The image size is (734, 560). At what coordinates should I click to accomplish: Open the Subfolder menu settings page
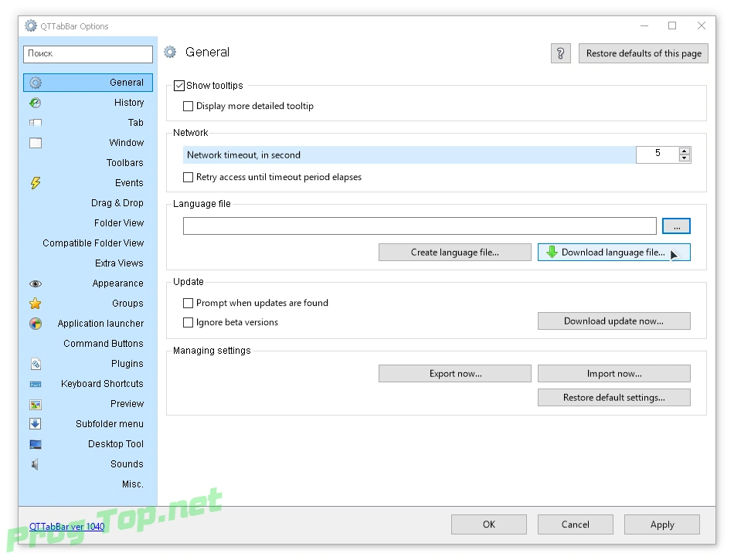tap(88, 424)
